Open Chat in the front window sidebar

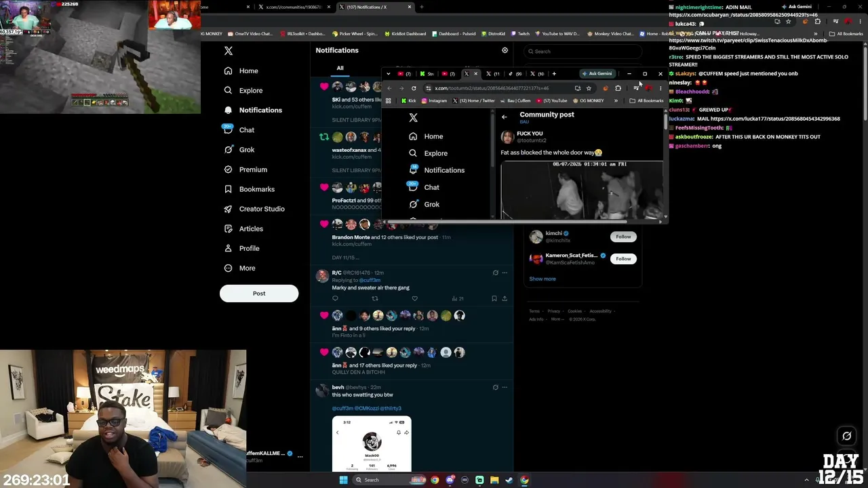click(x=425, y=187)
